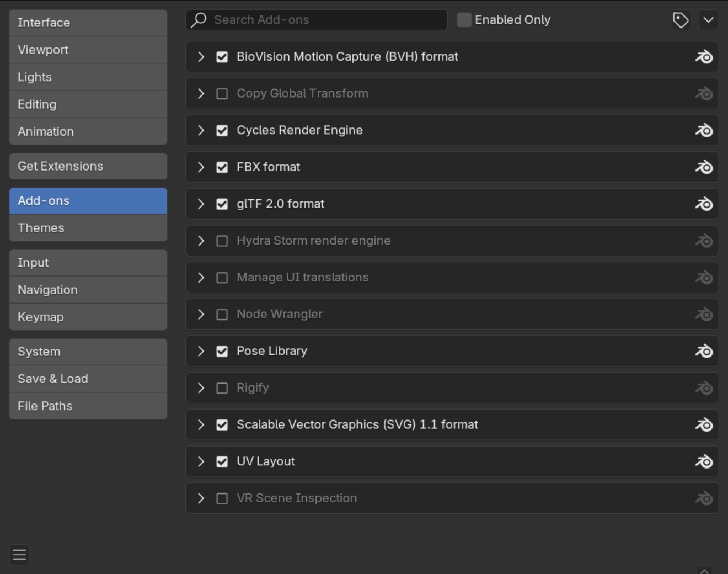Click Blender logo icon on Rigify row
The image size is (728, 574).
tap(704, 388)
